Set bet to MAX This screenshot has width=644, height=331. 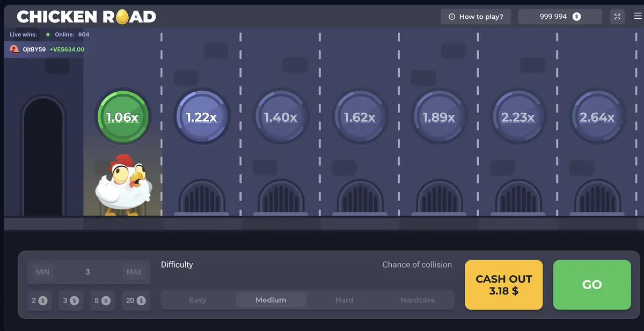tap(134, 272)
